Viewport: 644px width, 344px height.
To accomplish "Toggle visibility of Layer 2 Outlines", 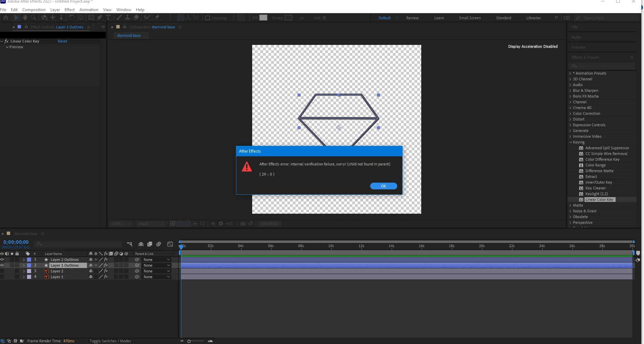I will [x=2, y=260].
